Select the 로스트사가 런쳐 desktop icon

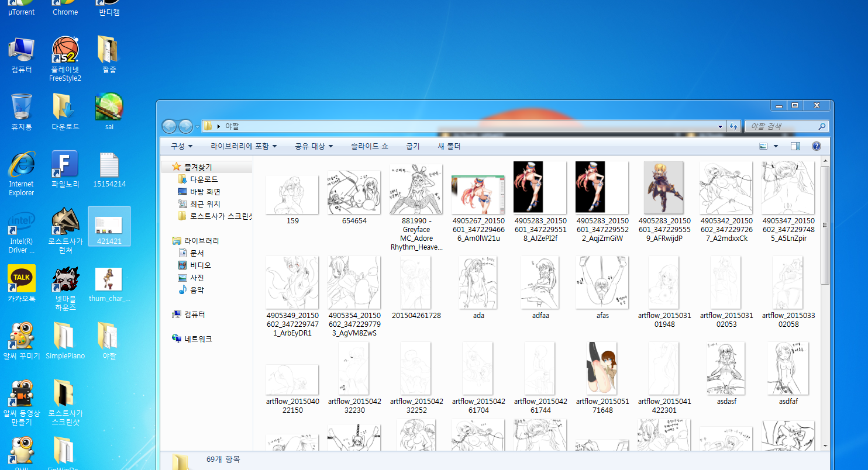click(65, 231)
